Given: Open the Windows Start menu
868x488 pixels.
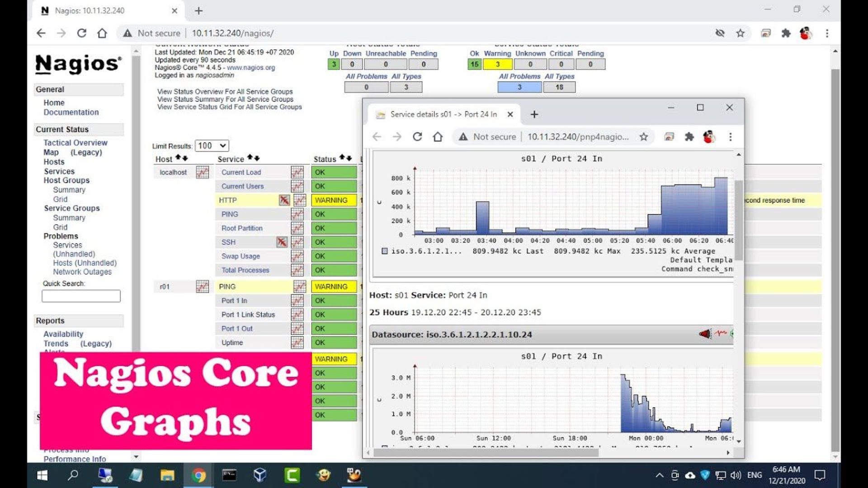Looking at the screenshot, I should pos(42,475).
